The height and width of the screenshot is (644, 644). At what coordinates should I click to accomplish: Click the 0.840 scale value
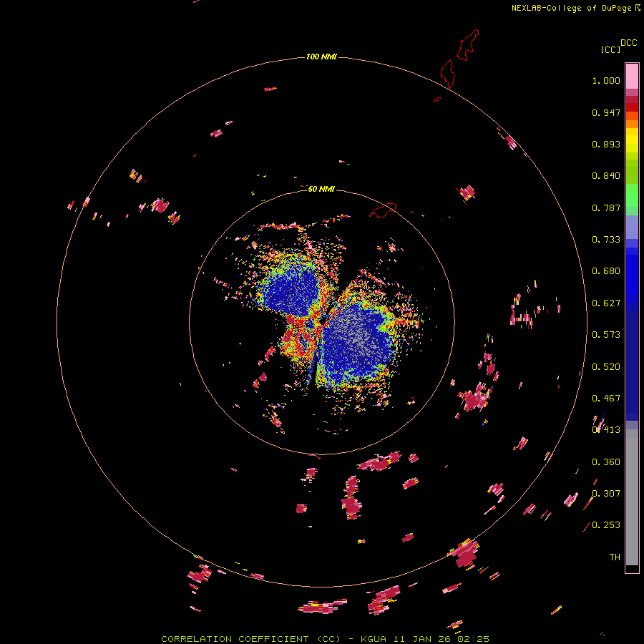606,176
